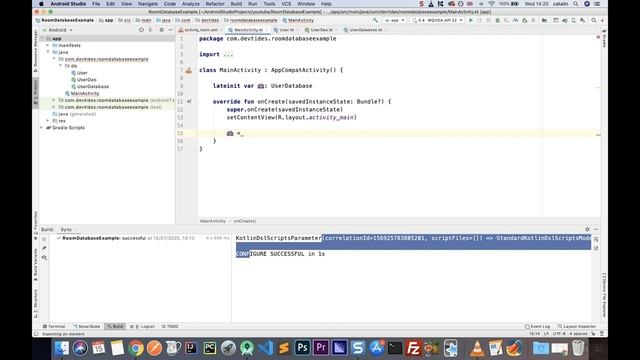Open the app run configuration dropdown
The height and width of the screenshot is (360, 640).
coord(395,20)
